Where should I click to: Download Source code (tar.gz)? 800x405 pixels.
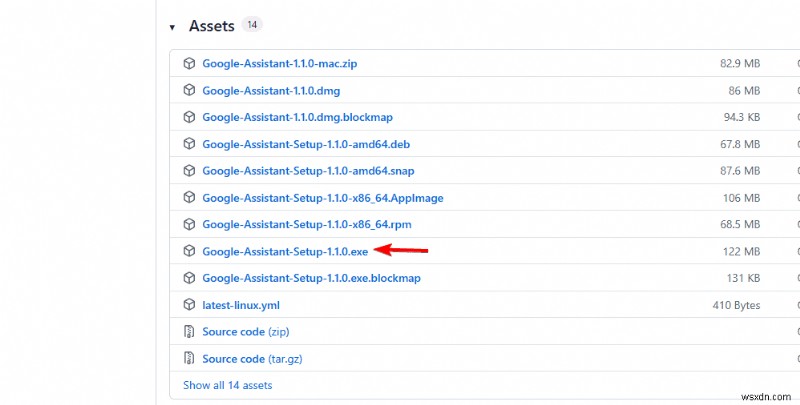pos(253,359)
